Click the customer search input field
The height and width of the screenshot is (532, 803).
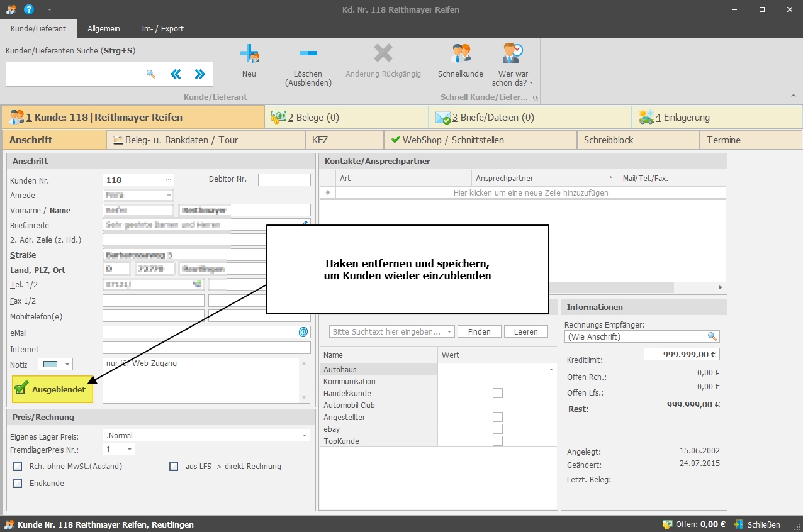[76, 74]
